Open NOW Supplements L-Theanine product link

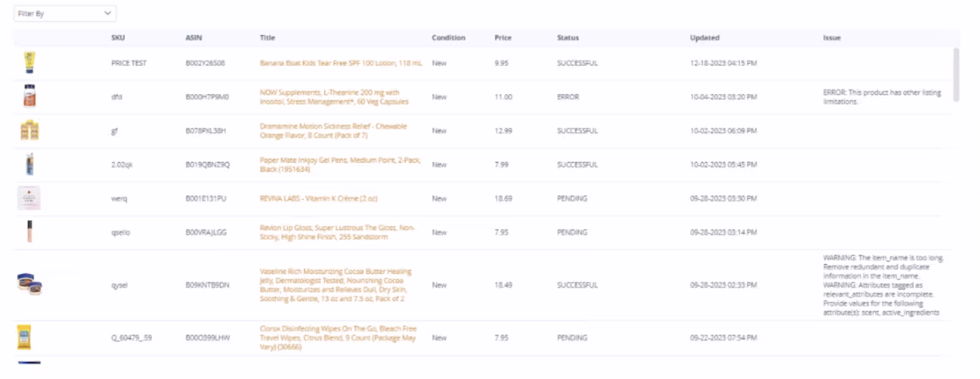(334, 97)
